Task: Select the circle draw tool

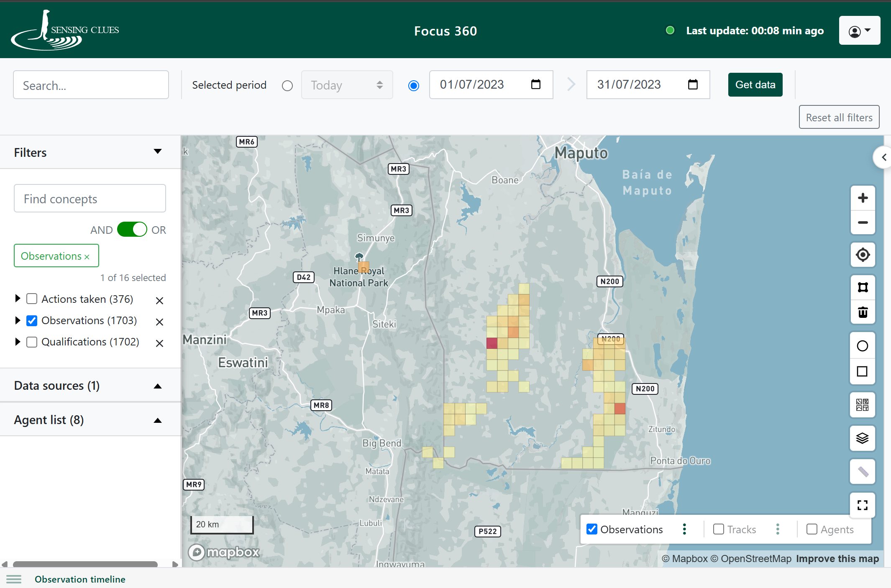Action: tap(862, 346)
